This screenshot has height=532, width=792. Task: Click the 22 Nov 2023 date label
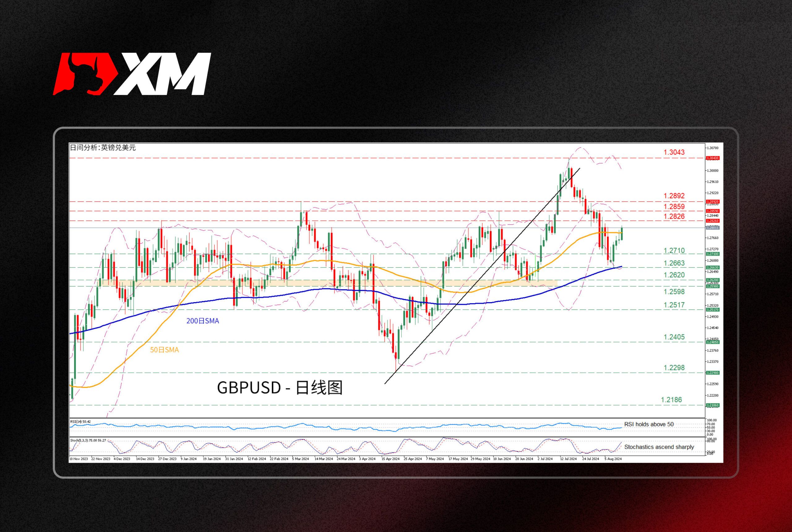101,459
